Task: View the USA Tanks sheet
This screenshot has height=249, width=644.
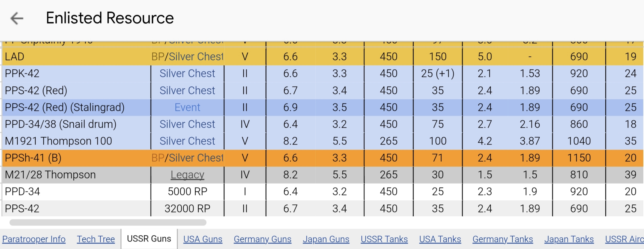Action: pos(440,239)
